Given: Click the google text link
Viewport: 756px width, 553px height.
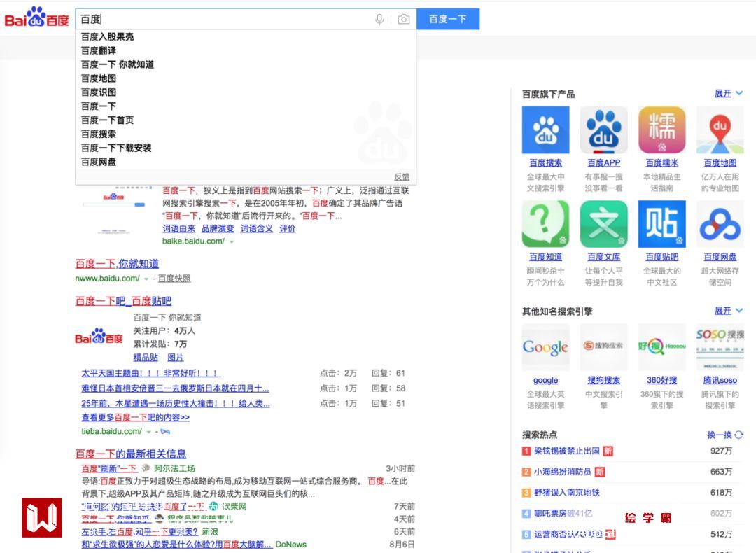Looking at the screenshot, I should pyautogui.click(x=546, y=380).
